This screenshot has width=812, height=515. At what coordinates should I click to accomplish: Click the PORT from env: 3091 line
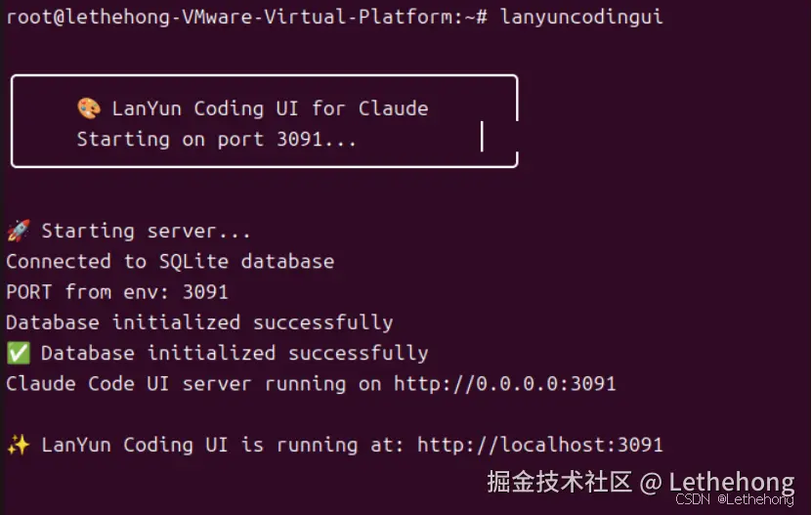[117, 292]
